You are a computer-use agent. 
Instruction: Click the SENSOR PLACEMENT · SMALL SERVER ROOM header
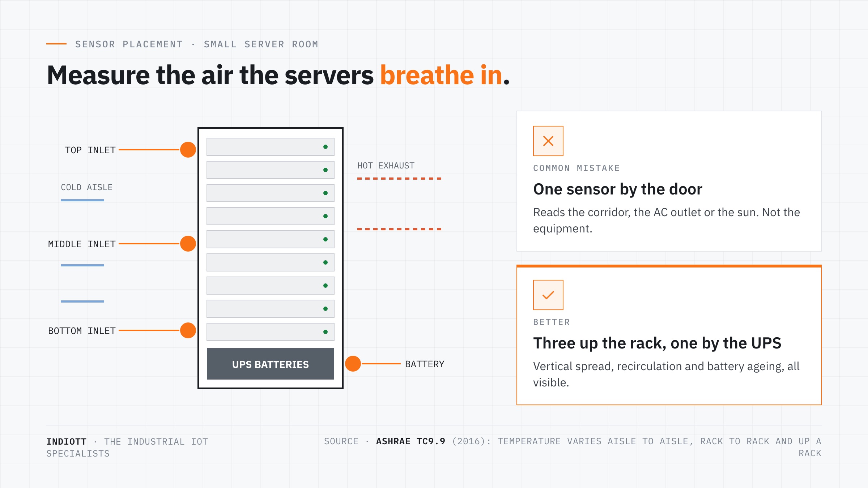tap(197, 44)
